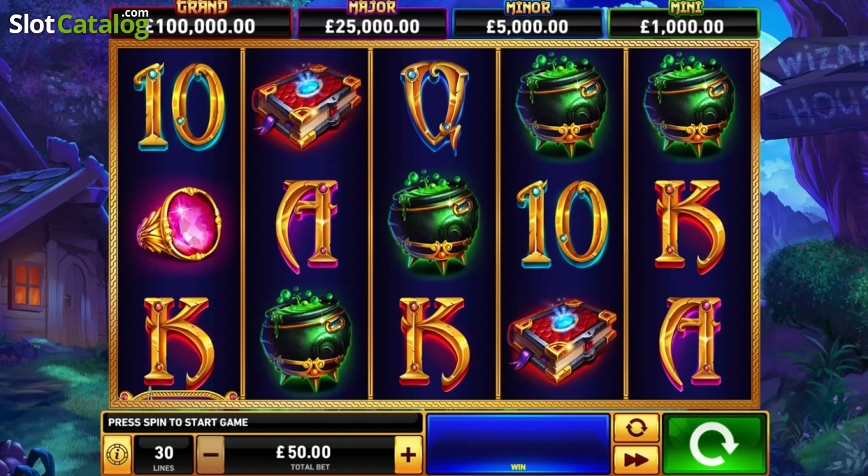Open the info paytable icon
The width and height of the screenshot is (868, 476).
coord(116,455)
